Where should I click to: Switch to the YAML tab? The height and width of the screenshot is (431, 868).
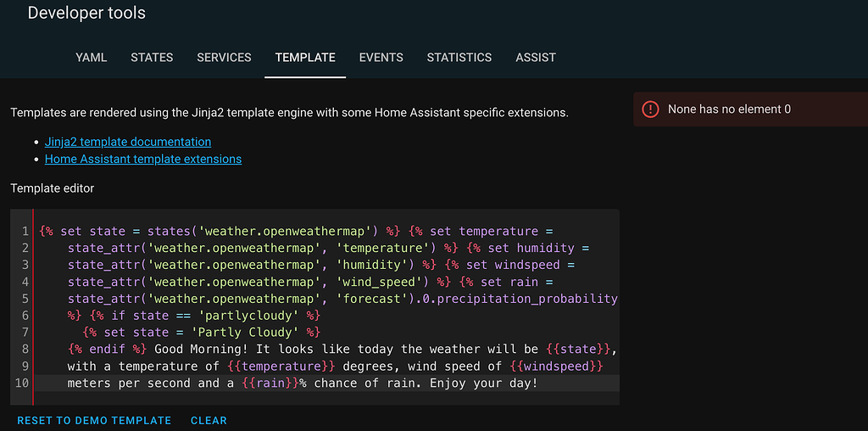(x=92, y=58)
